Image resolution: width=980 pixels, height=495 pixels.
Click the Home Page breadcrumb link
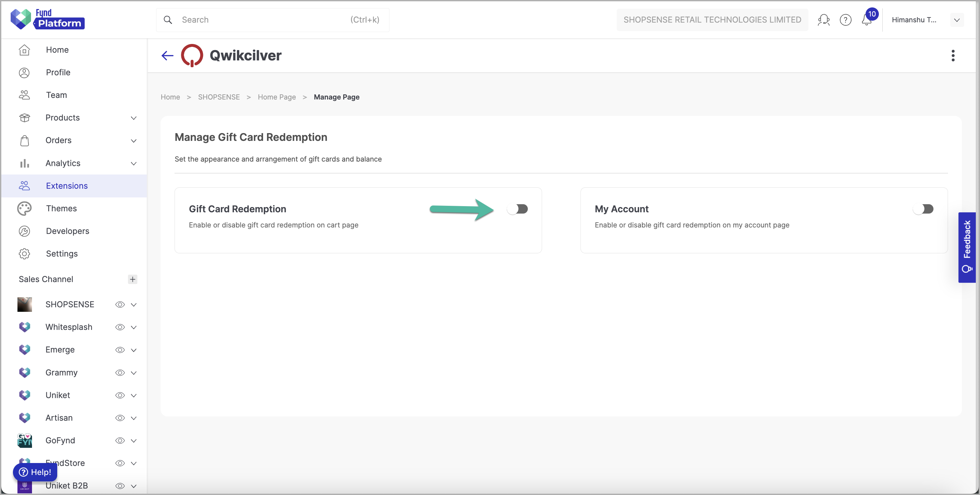pyautogui.click(x=277, y=97)
